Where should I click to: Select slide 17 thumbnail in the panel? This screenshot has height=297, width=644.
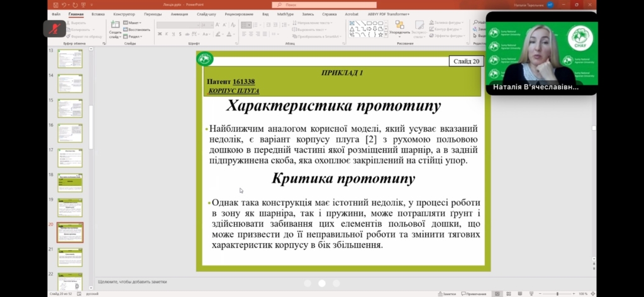click(70, 158)
